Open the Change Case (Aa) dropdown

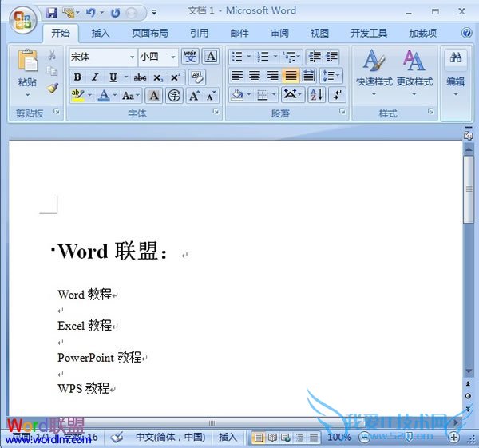click(x=131, y=96)
